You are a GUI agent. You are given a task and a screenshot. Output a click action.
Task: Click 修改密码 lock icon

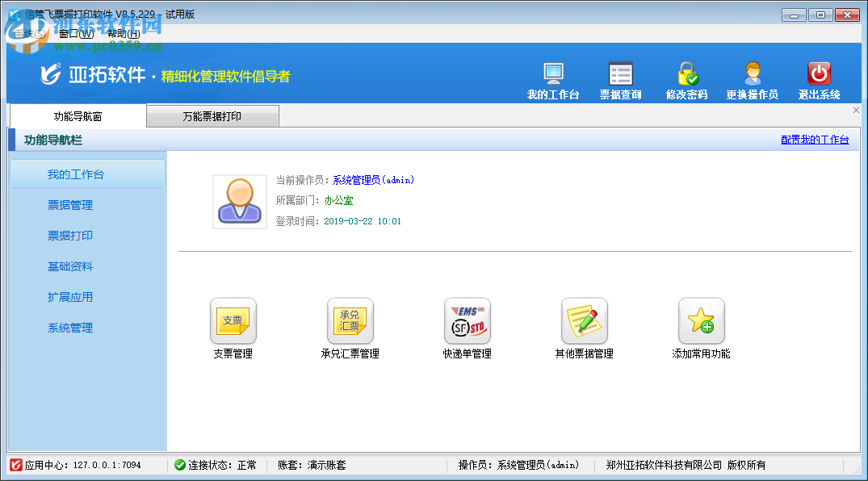coord(687,73)
